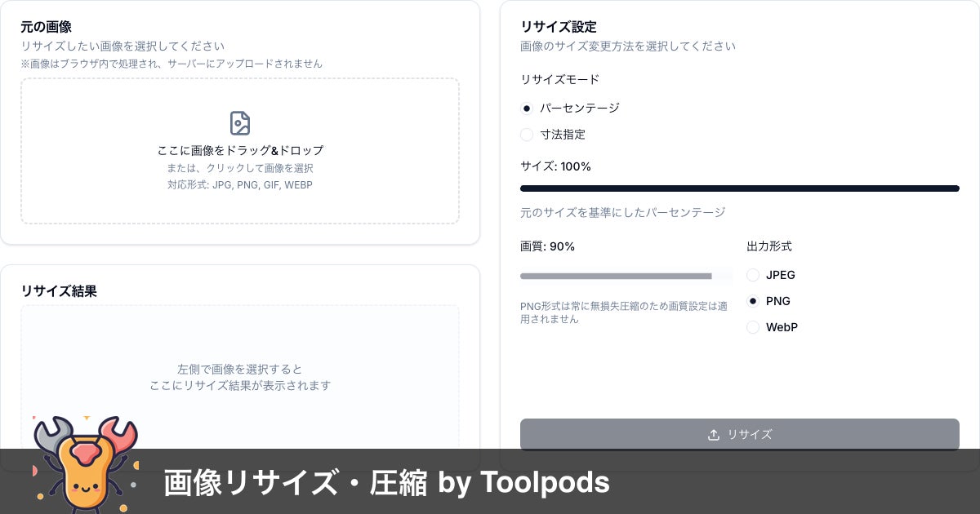
Task: Click the Toolpods crab mascot logo
Action: [x=85, y=465]
